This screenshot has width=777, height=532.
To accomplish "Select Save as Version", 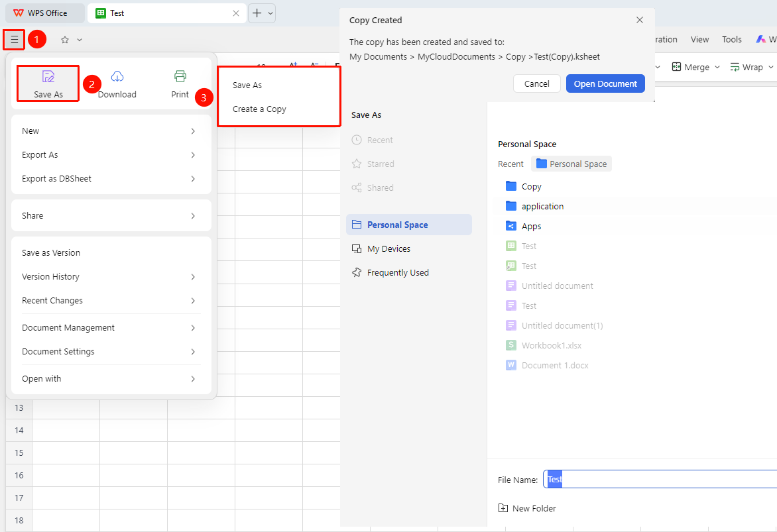I will pyautogui.click(x=111, y=252).
